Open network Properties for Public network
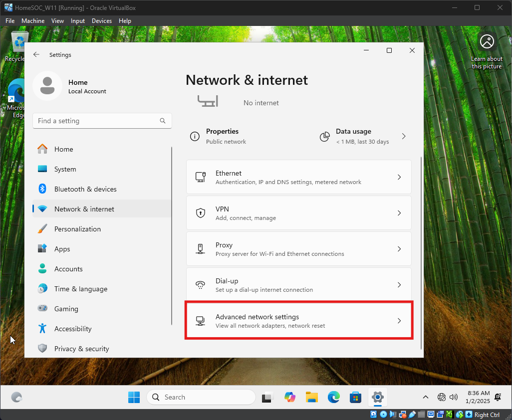This screenshot has height=420, width=512. click(x=222, y=136)
